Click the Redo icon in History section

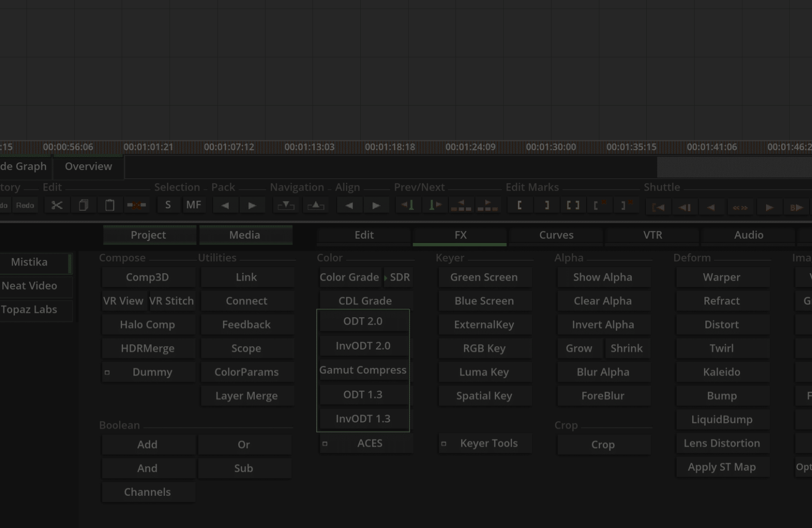pos(25,205)
